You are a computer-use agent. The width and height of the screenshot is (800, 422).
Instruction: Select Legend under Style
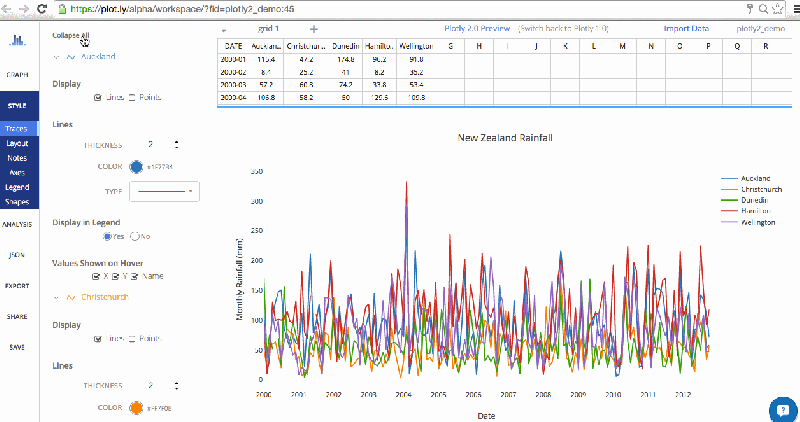[17, 187]
